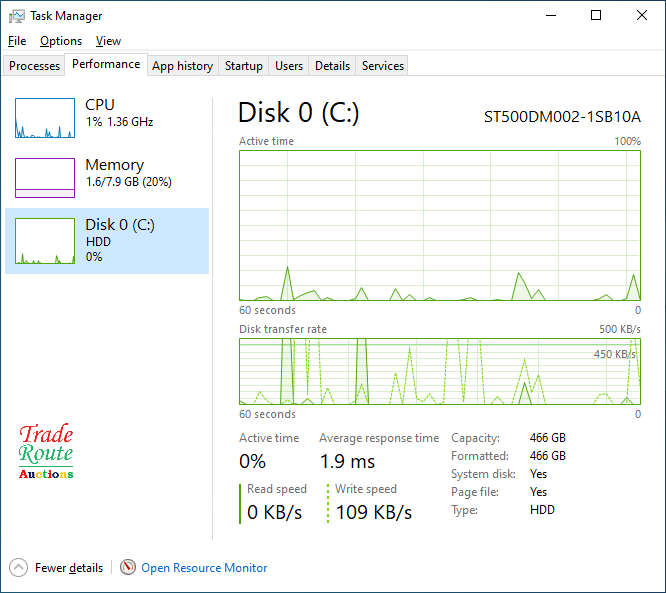Viewport: 666px width, 593px height.
Task: Open the Services tab
Action: point(383,66)
